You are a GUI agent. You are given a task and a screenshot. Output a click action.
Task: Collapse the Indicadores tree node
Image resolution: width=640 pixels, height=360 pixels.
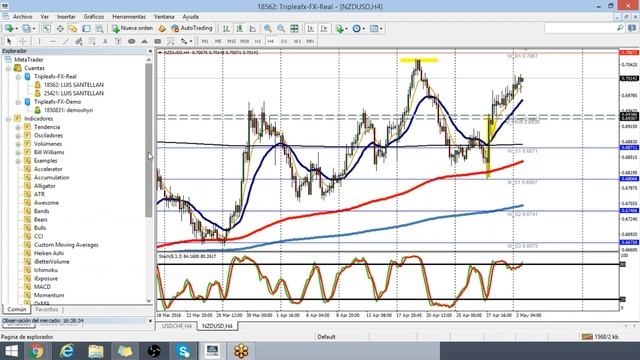click(9, 119)
